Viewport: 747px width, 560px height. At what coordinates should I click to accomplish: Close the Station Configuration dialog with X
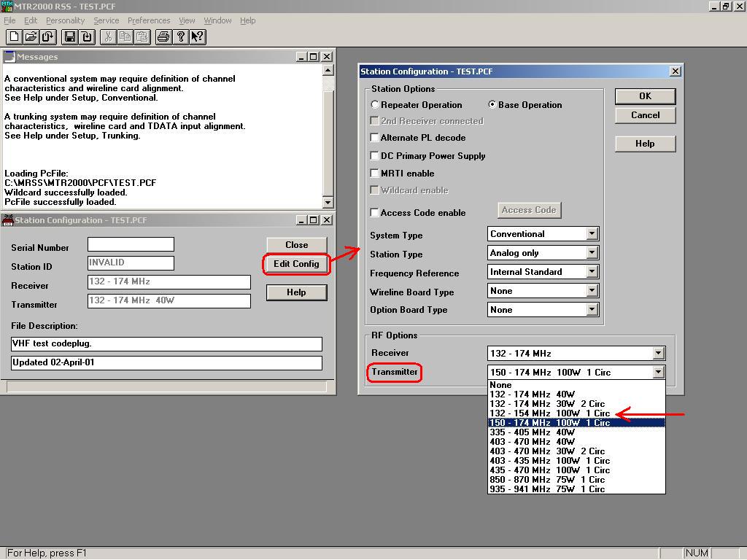[676, 71]
